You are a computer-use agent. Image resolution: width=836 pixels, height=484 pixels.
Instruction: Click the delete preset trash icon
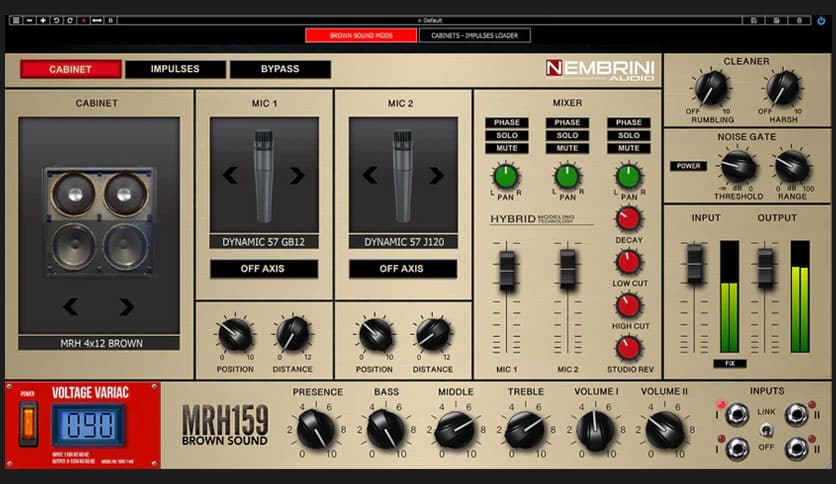pos(799,20)
